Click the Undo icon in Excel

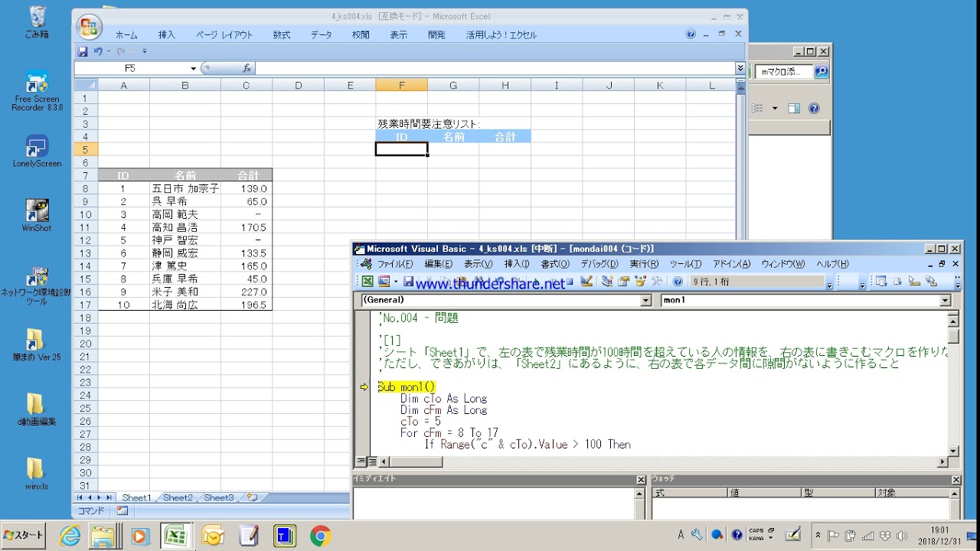[x=98, y=51]
